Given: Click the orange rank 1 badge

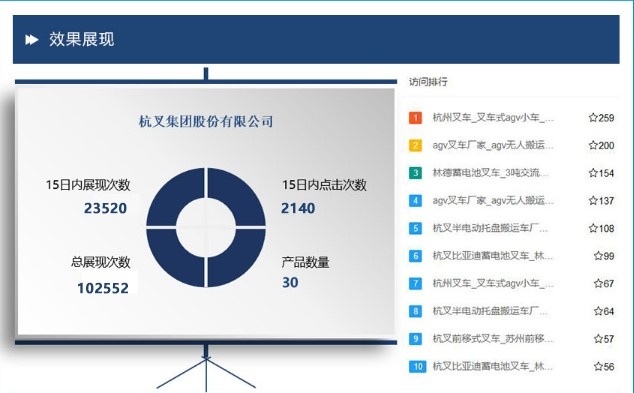Looking at the screenshot, I should [x=415, y=118].
